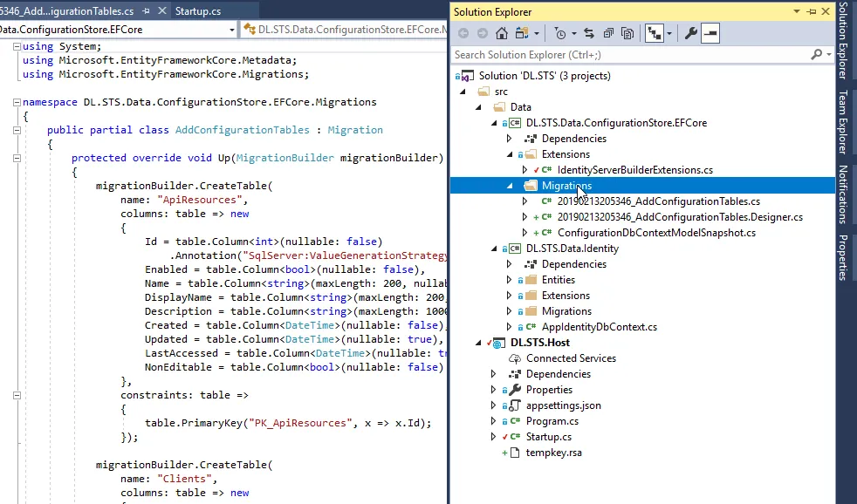Collapse the Up method outlining block
Screen dimensions: 857x504
pos(17,158)
